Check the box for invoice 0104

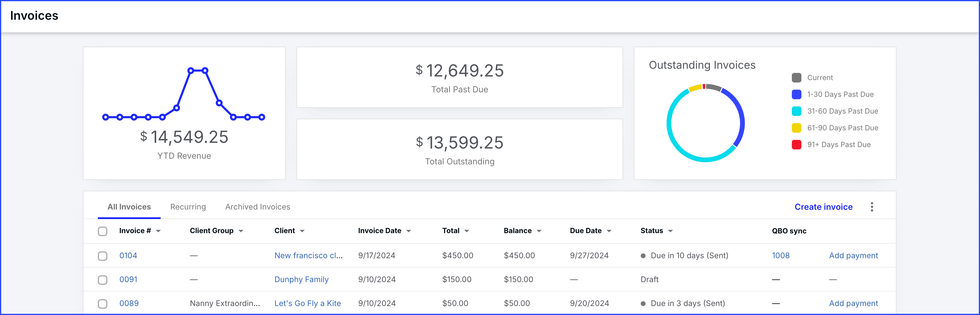102,256
